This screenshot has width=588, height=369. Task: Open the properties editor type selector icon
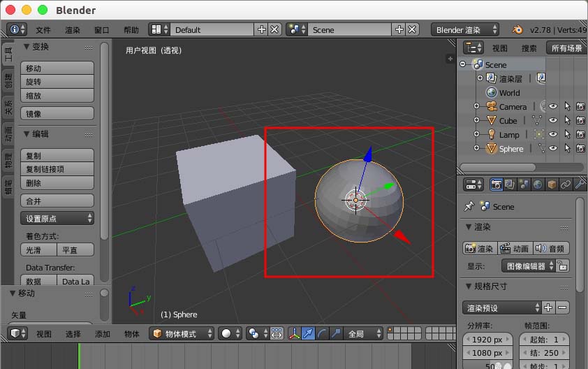[473, 184]
